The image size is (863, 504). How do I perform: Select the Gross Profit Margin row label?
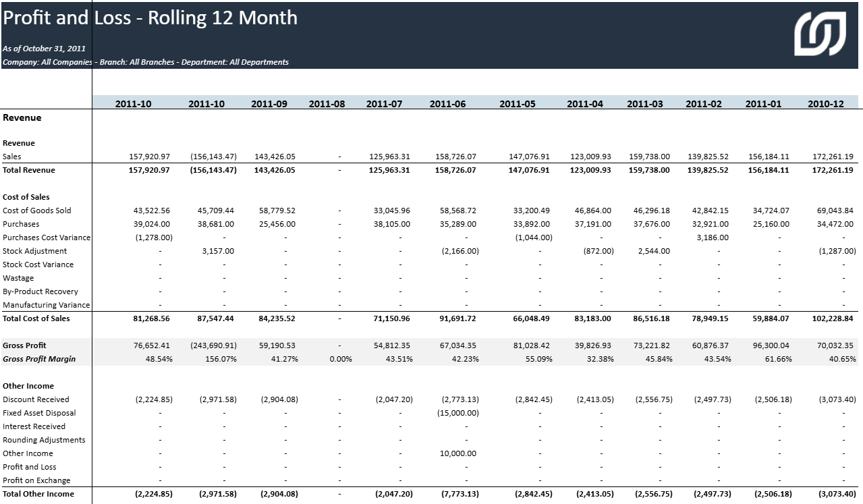click(39, 359)
